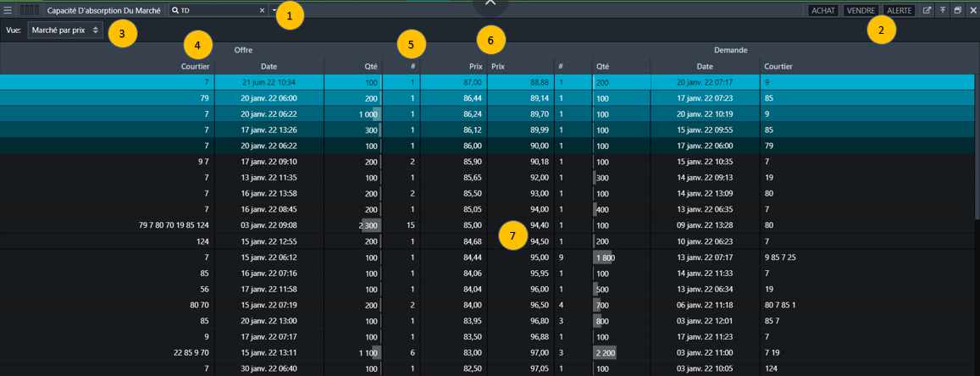Clear the TD symbol with the X icon

pyautogui.click(x=262, y=10)
